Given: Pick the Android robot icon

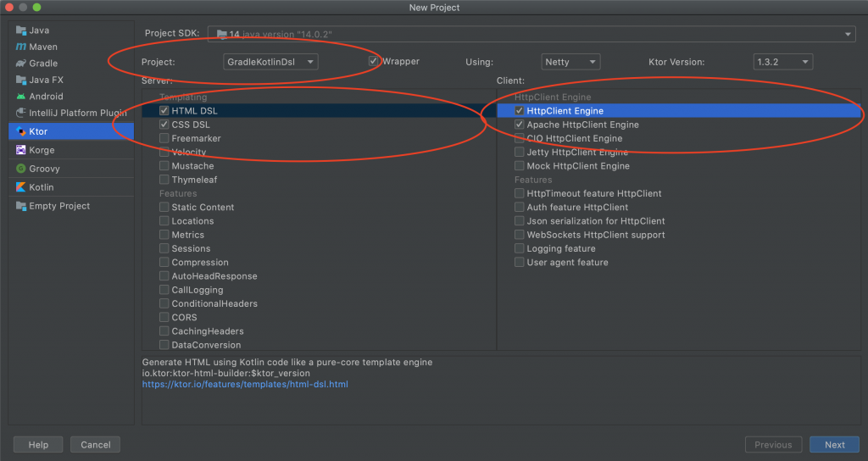Looking at the screenshot, I should pyautogui.click(x=21, y=97).
